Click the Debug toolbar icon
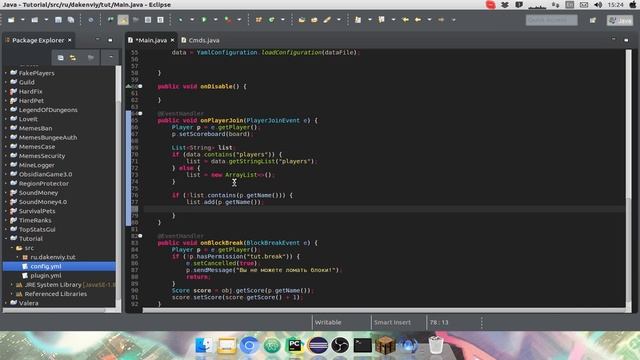640x360 pixels. pos(180,20)
